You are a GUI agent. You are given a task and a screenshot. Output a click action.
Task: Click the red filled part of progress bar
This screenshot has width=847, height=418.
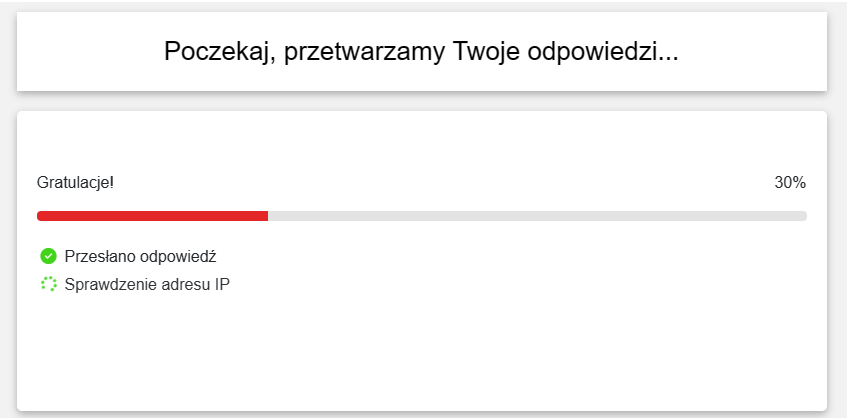(x=152, y=216)
